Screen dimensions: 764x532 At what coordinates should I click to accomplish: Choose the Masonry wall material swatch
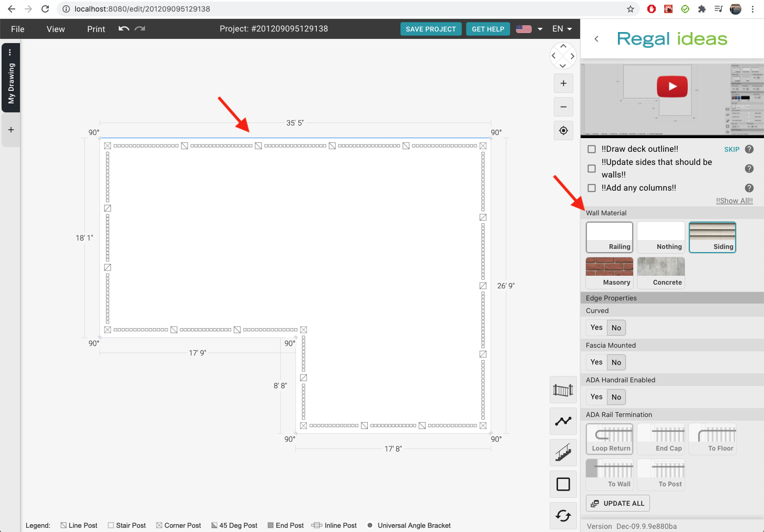click(x=610, y=273)
